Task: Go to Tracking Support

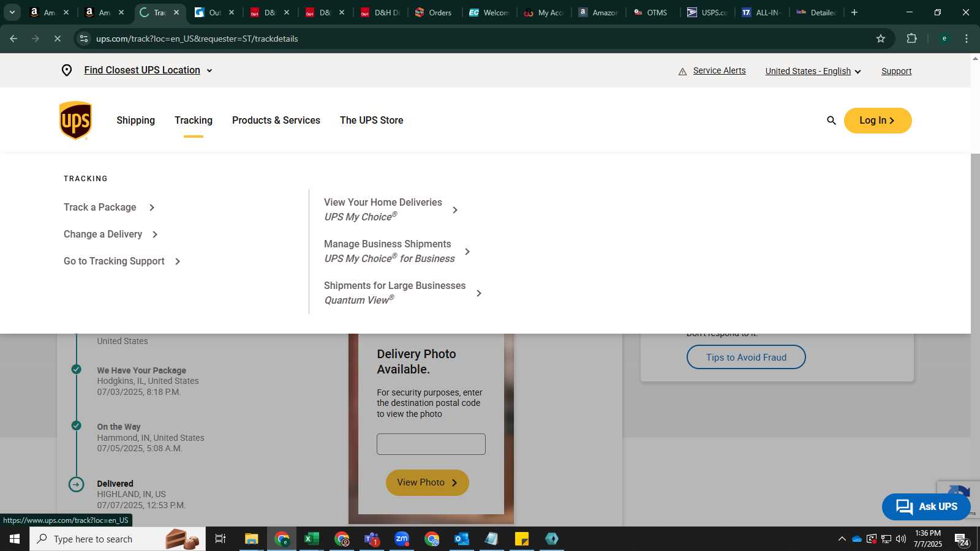Action: [122, 261]
